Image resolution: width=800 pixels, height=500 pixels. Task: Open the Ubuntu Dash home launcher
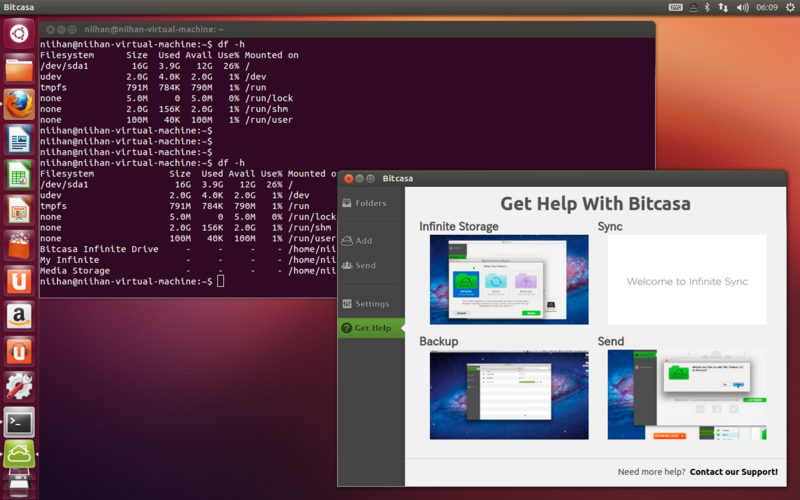point(19,34)
